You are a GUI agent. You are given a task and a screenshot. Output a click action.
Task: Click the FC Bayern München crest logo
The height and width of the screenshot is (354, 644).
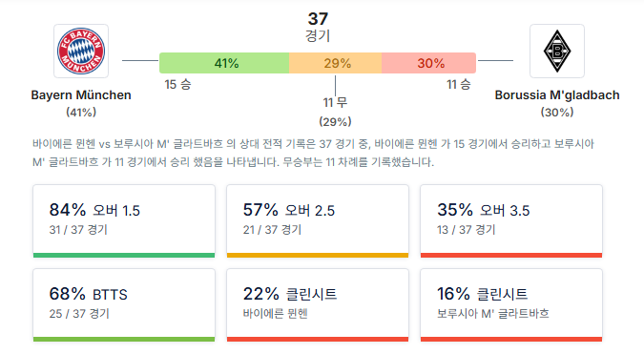[81, 51]
